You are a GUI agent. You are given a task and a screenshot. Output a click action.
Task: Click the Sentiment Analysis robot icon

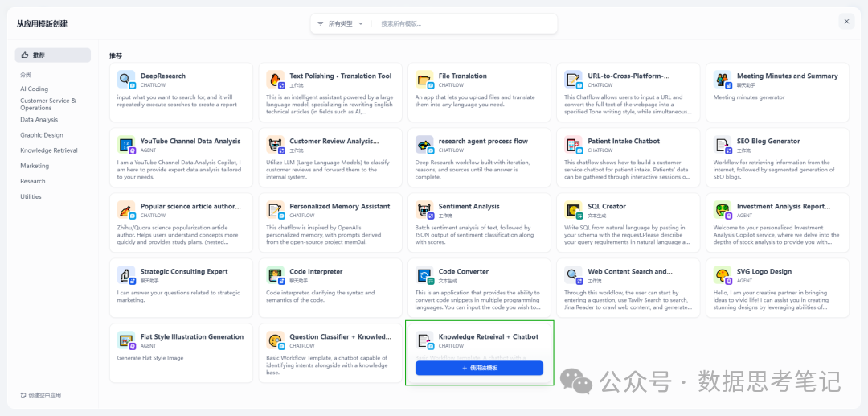pos(424,209)
